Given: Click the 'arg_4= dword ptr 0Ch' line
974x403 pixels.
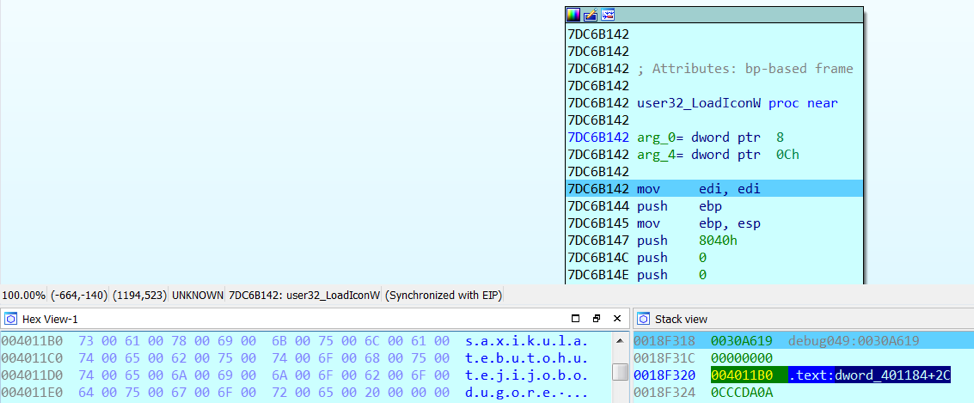Looking at the screenshot, I should [718, 155].
